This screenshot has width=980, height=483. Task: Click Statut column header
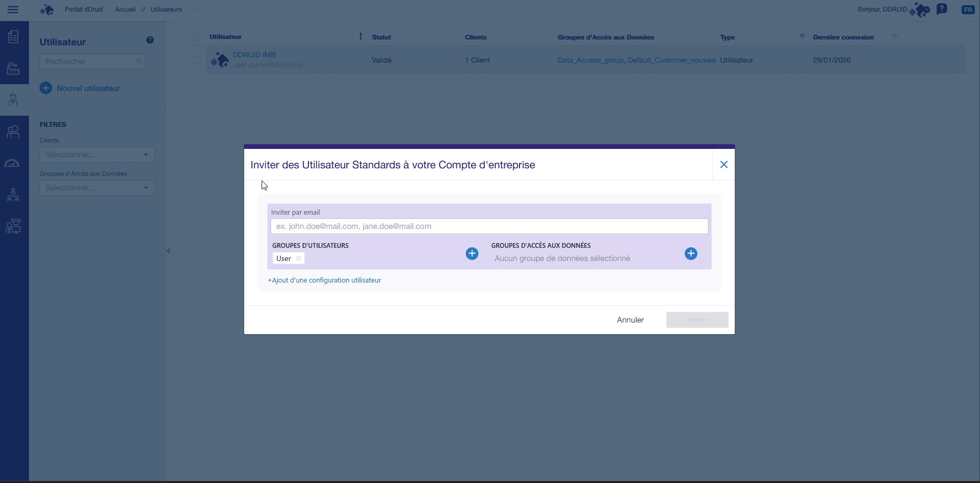tap(381, 37)
